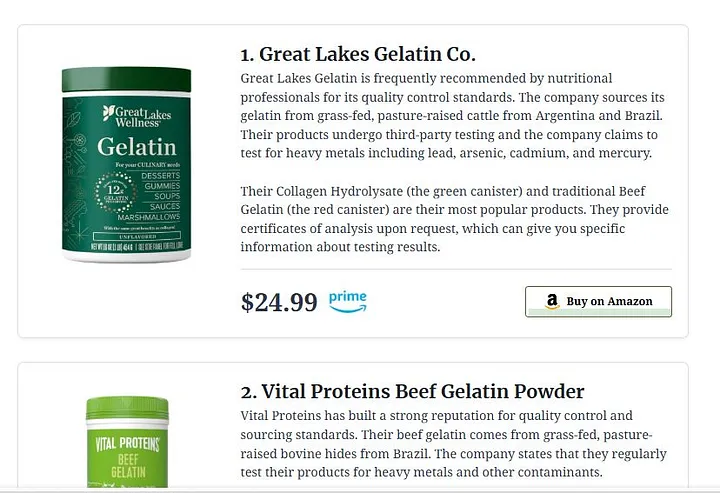This screenshot has height=493, width=720.
Task: Click the dark green lid of Great Lakes canister
Action: 126,79
